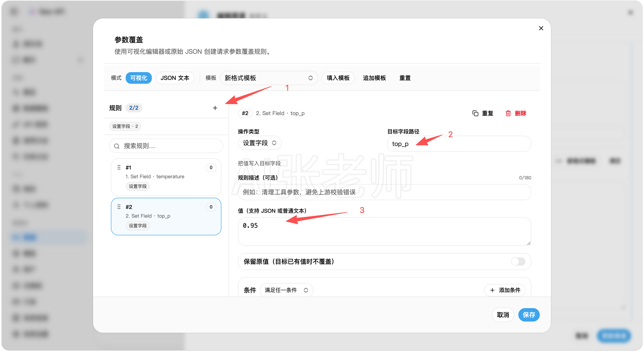Viewport: 644px width, 352px height.
Task: Click the 填入模板 button
Action: point(338,78)
